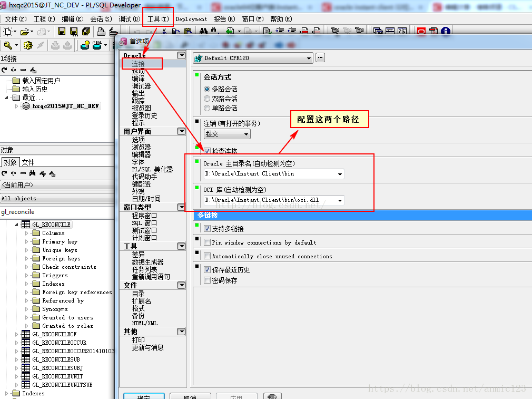Select 代码助手 in preferences list
This screenshot has height=399, width=532.
144,177
